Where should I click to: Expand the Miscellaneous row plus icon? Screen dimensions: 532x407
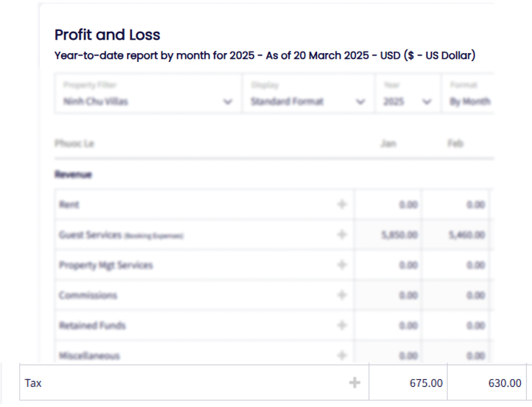pyautogui.click(x=342, y=355)
